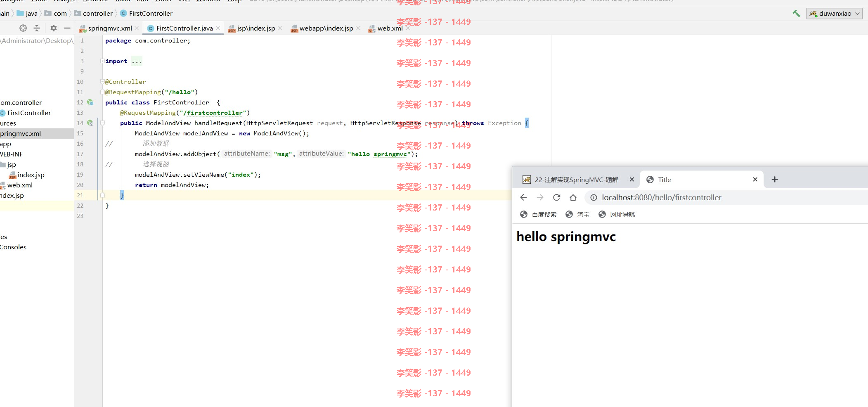Click the setViewName "index" string on line 19
This screenshot has height=407, width=868.
point(241,175)
